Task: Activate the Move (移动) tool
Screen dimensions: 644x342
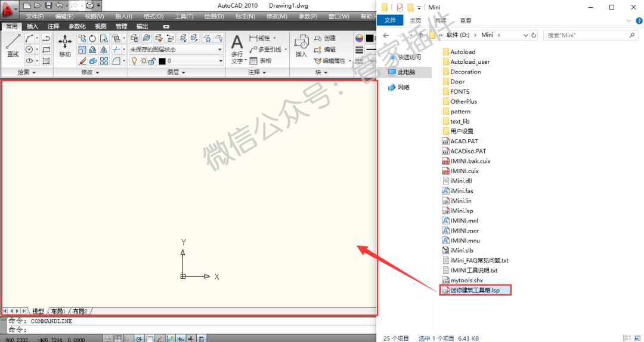Action: pyautogui.click(x=65, y=45)
